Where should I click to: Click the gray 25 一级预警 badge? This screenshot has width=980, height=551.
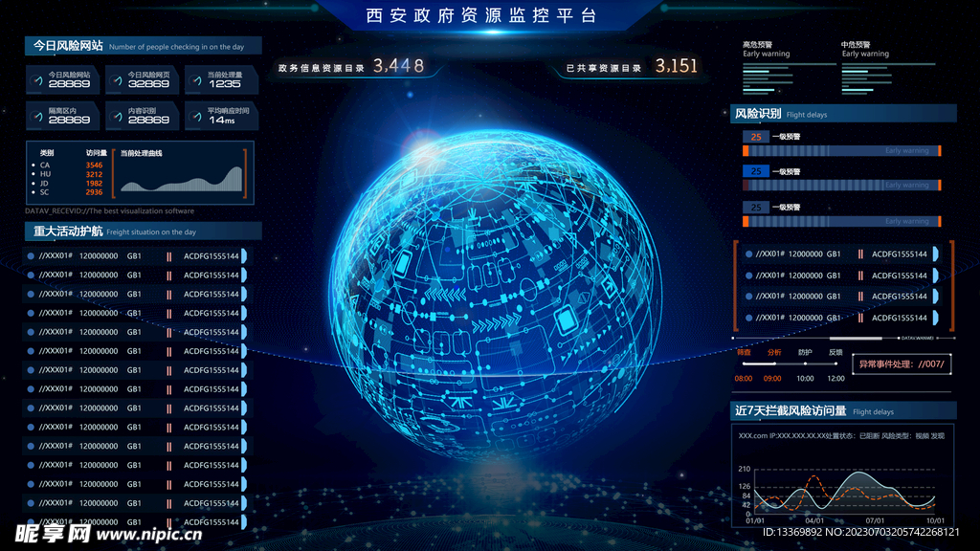coord(756,207)
